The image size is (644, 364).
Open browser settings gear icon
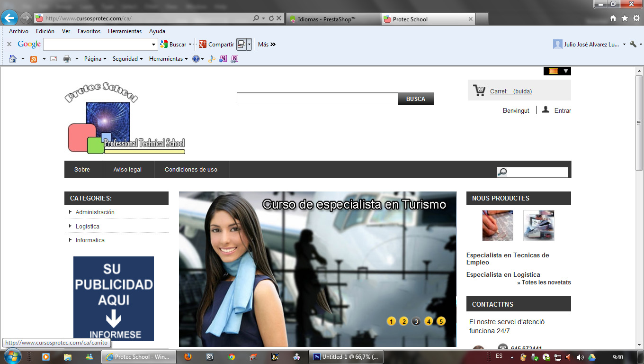[x=636, y=18]
